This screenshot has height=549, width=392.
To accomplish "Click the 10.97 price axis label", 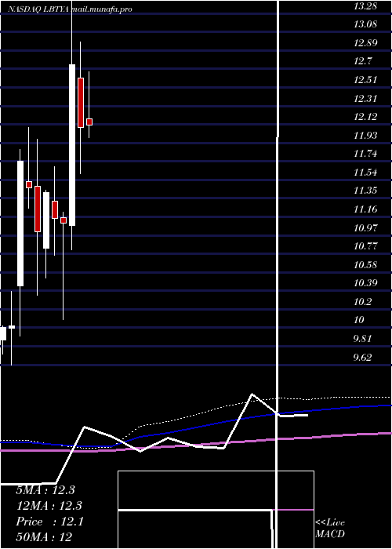I will click(365, 227).
